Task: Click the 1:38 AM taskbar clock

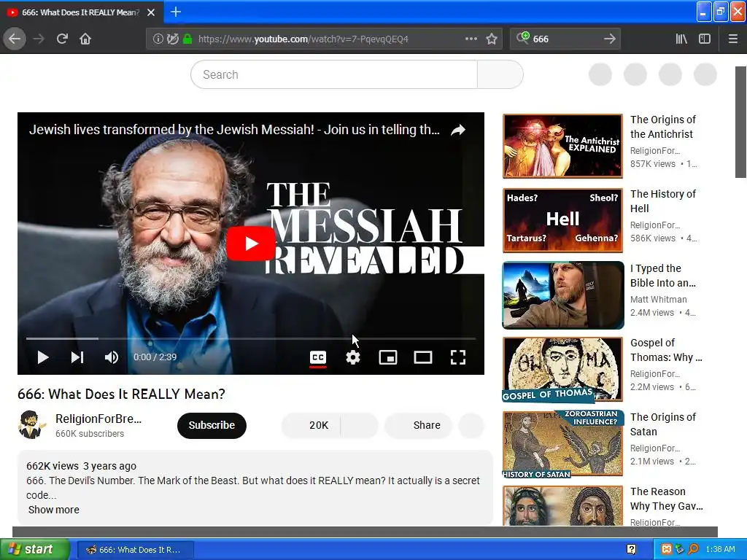Action: (x=720, y=550)
